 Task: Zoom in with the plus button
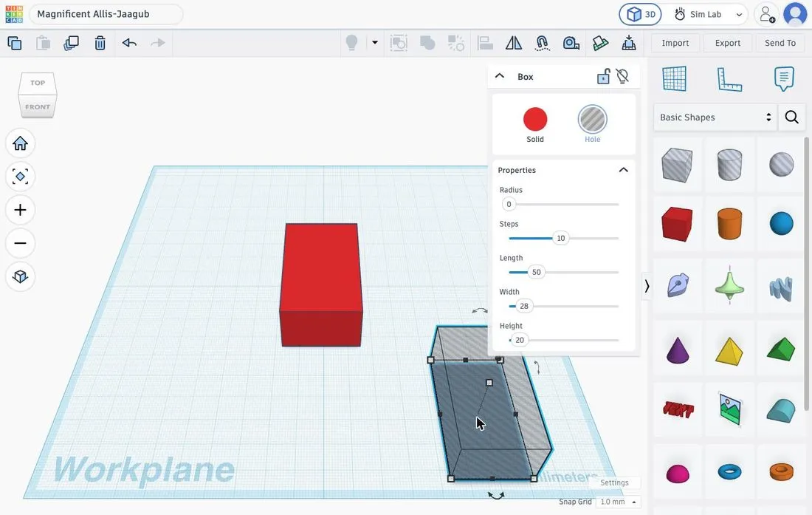pyautogui.click(x=20, y=210)
